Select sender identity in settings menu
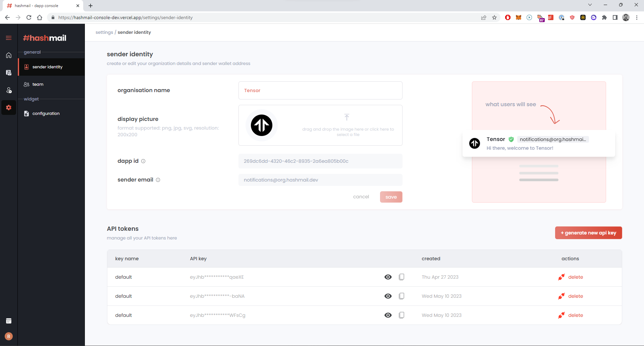Screen dimensions: 644x346 [51, 67]
